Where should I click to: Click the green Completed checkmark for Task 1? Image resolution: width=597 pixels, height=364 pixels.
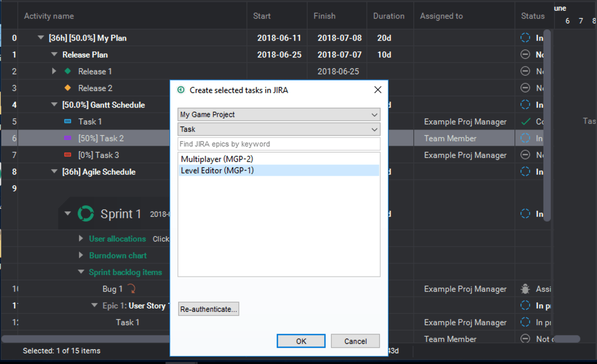coord(525,121)
